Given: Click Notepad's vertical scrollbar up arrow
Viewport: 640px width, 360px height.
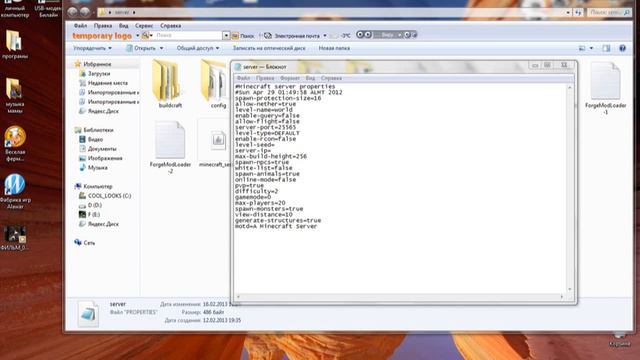Looking at the screenshot, I should (x=570, y=87).
